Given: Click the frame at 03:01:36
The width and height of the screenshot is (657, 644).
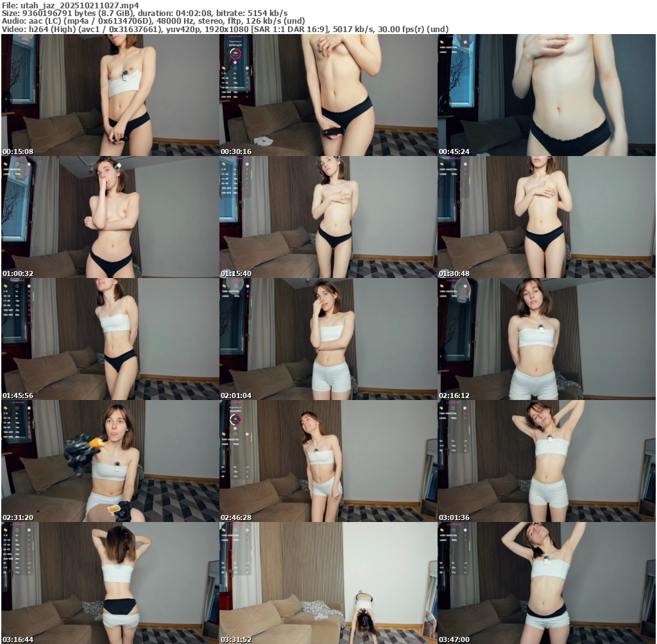Looking at the screenshot, I should tap(546, 461).
